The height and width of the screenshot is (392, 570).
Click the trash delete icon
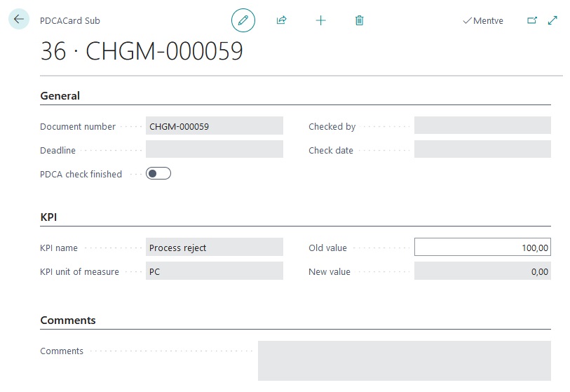359,20
